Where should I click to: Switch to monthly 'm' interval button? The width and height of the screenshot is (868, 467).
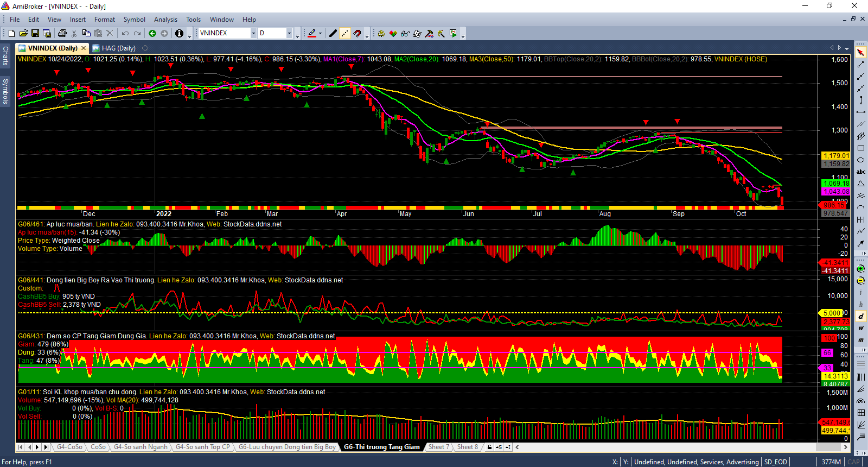[x=861, y=340]
